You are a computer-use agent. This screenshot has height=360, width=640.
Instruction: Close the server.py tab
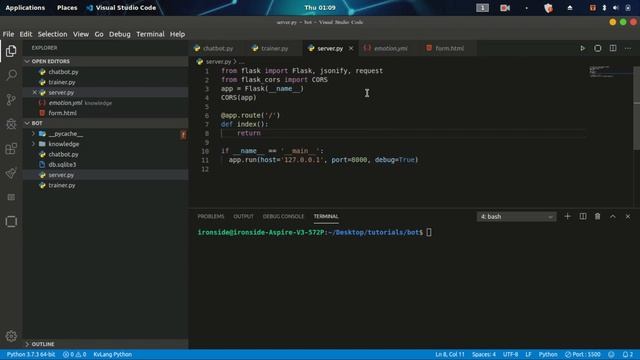click(351, 48)
